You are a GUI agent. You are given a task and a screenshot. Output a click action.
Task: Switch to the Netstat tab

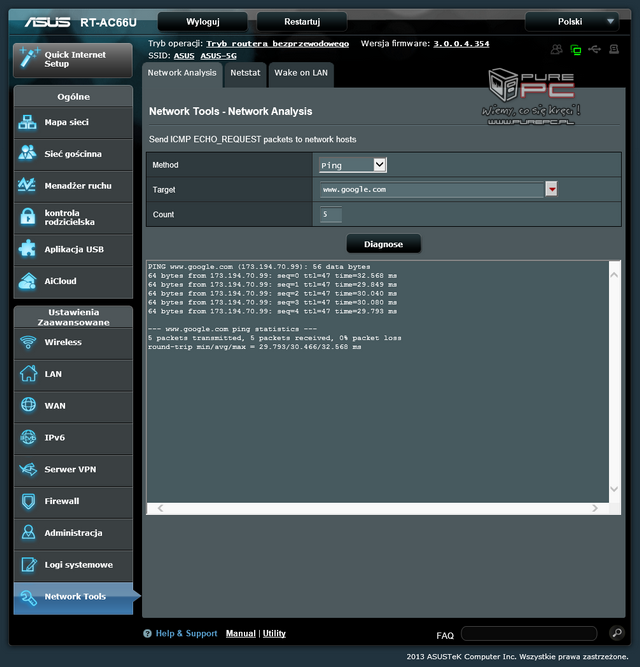(245, 73)
